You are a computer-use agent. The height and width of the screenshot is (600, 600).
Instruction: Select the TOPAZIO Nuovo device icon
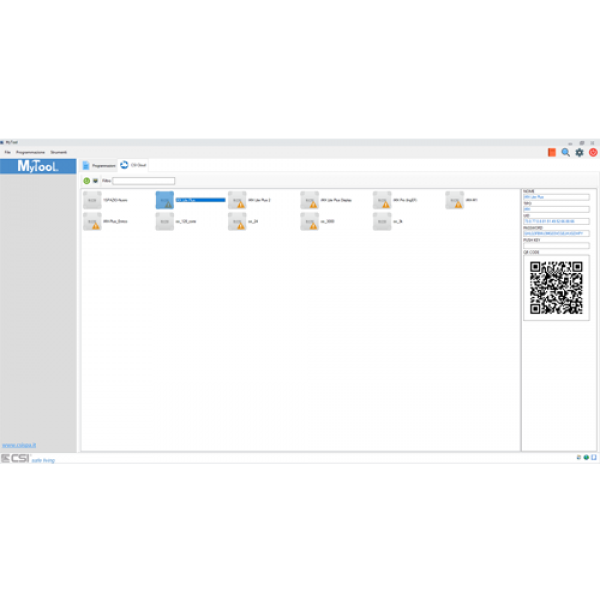(x=92, y=200)
